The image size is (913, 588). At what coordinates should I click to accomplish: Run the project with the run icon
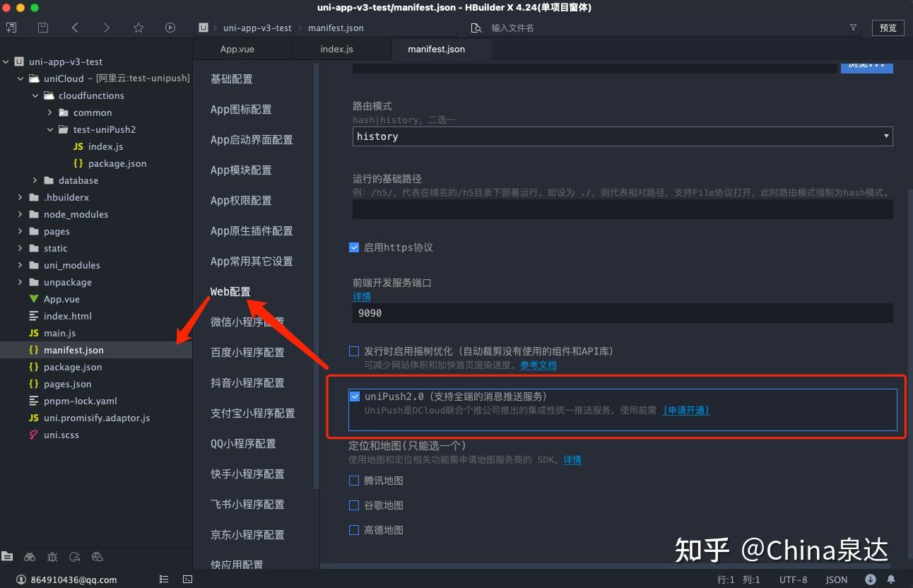click(x=170, y=28)
